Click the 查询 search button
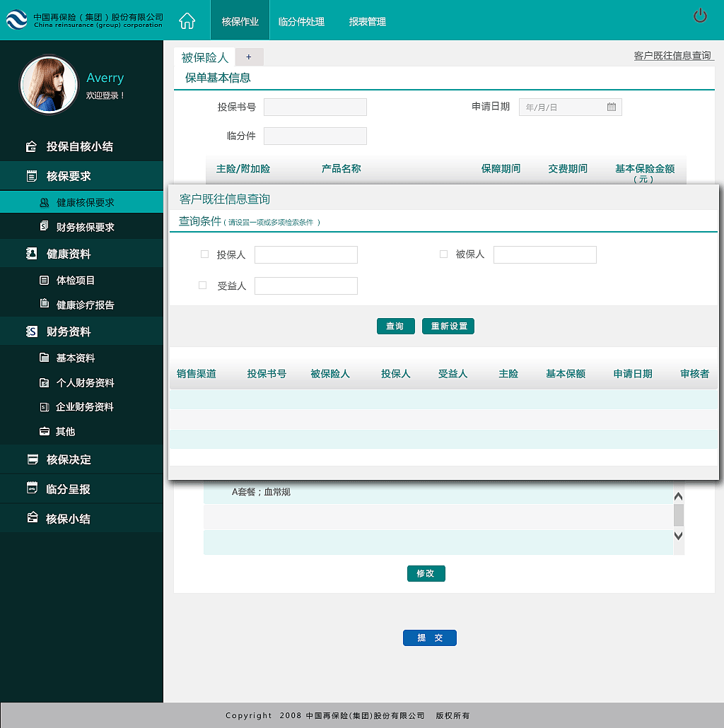This screenshot has width=724, height=728. tap(395, 326)
